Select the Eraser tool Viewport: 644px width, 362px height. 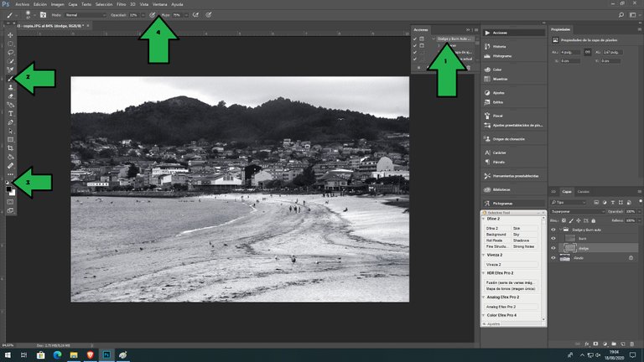coord(10,96)
